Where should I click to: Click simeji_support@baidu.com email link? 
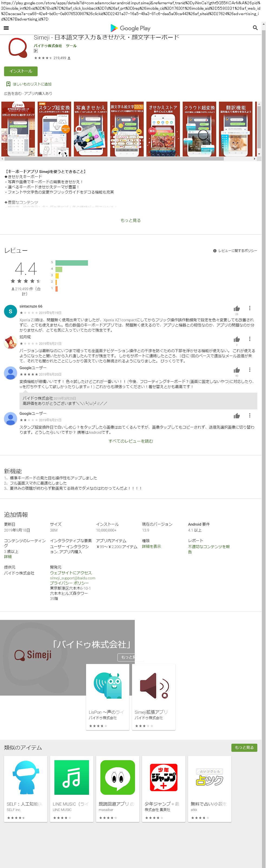73,578
